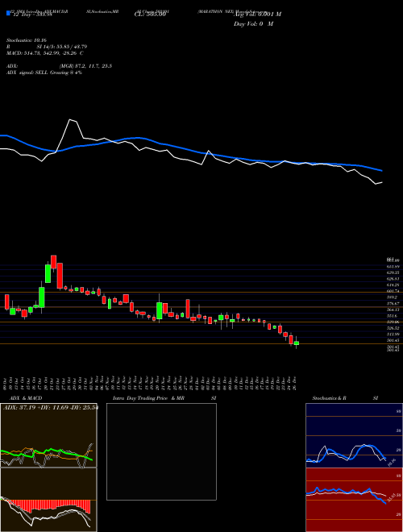This screenshot has width=403, height=532.
Task: Click the ADX panel with the green line
Action: (x=48, y=436)
